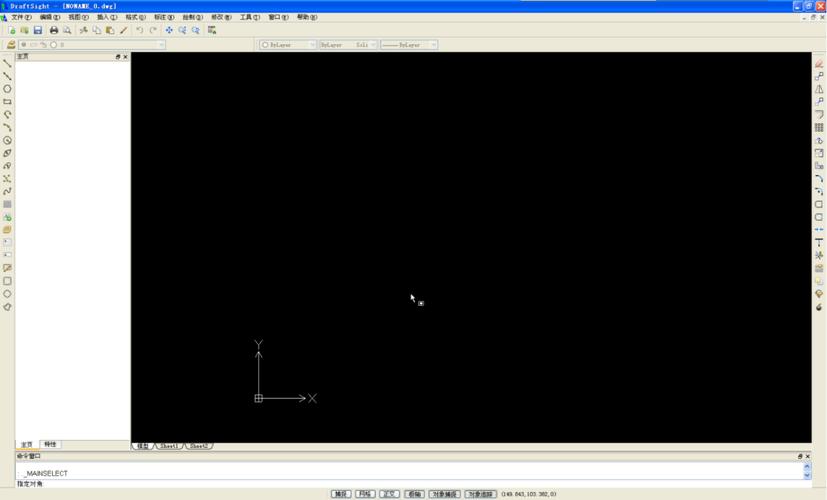Open Print Preview magnifier icon
827x500 pixels.
(67, 31)
